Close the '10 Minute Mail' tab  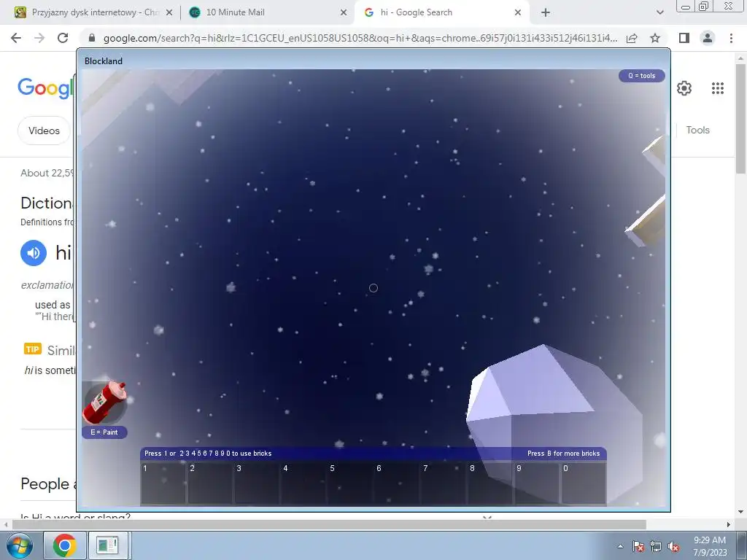pyautogui.click(x=344, y=12)
